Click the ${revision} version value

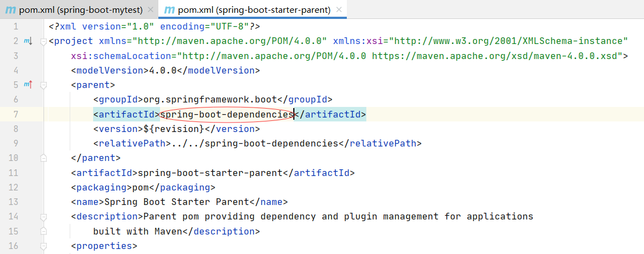[x=174, y=129]
